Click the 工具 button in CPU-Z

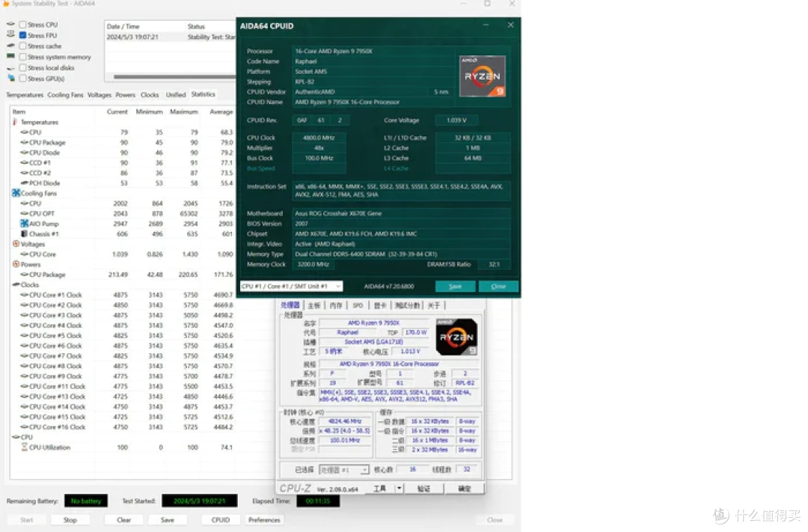[379, 488]
